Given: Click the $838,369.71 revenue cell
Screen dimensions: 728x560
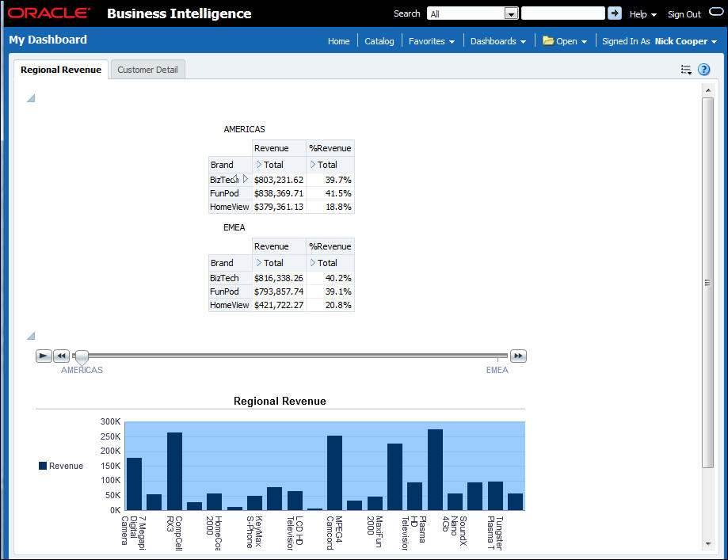Looking at the screenshot, I should coord(279,193).
